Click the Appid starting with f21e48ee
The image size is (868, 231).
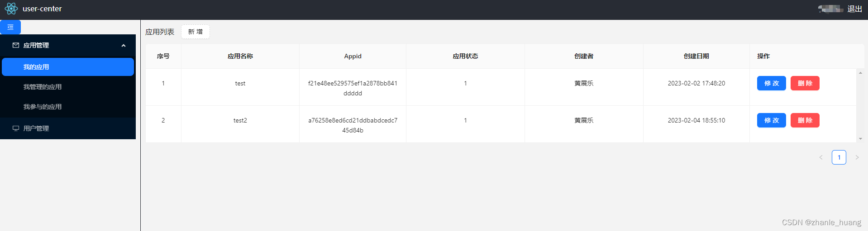(353, 88)
